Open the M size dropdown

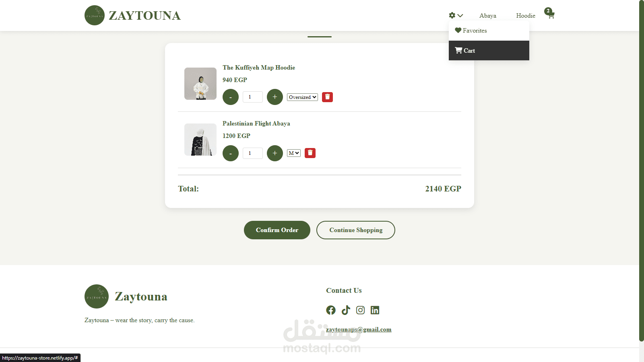click(x=294, y=153)
